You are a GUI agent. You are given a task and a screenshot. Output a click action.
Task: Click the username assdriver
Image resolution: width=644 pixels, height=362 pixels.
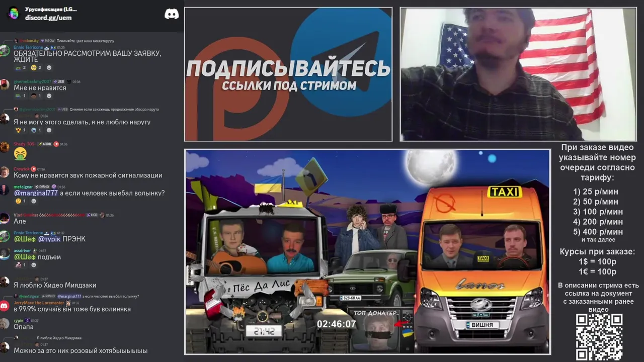(22, 250)
